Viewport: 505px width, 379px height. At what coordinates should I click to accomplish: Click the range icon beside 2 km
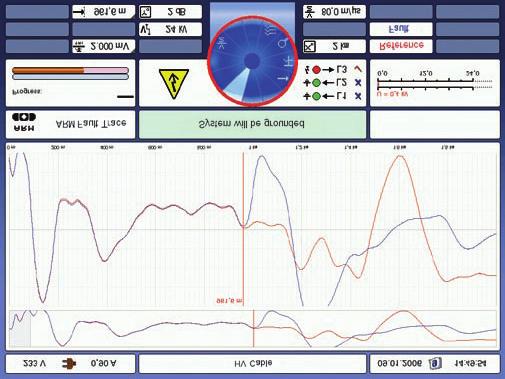pos(309,47)
